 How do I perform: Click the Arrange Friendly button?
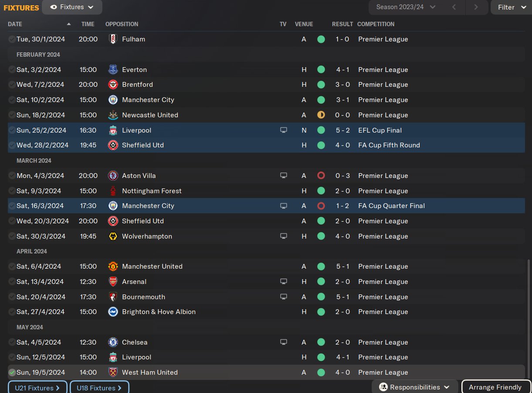[495, 387]
